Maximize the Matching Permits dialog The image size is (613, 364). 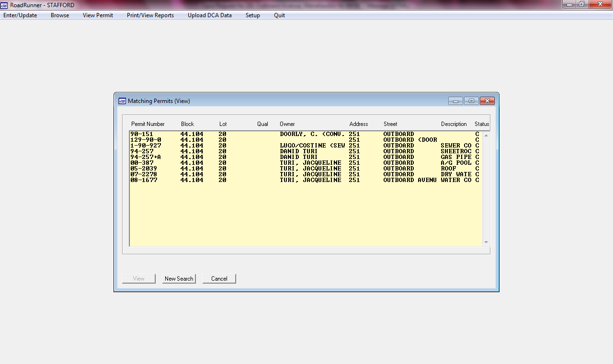click(471, 101)
